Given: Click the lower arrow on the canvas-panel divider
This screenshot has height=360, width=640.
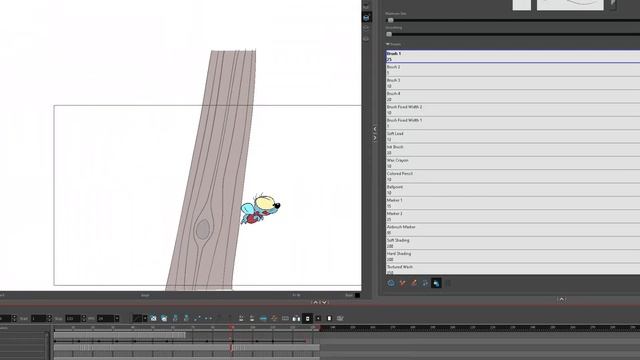Looking at the screenshot, I should click(375, 138).
